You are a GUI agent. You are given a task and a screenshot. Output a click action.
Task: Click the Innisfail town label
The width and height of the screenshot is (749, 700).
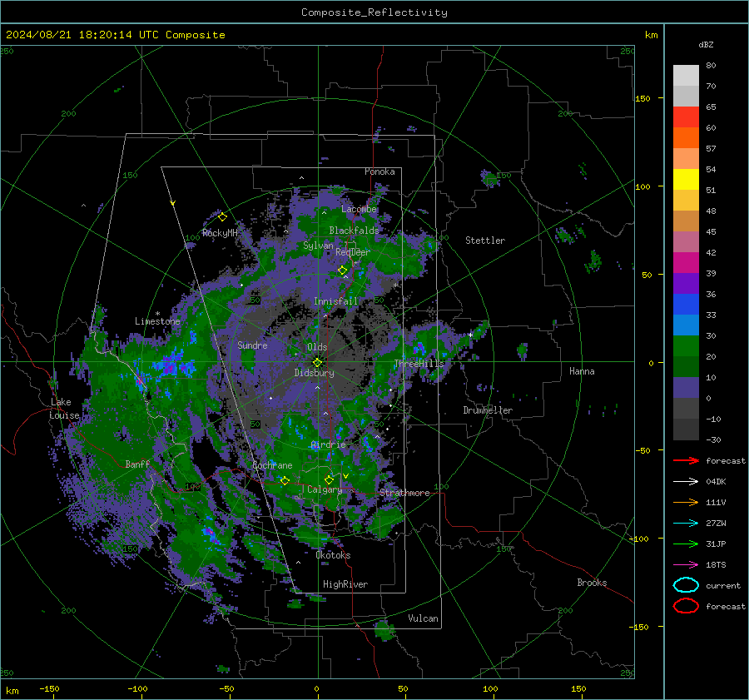[x=336, y=301]
